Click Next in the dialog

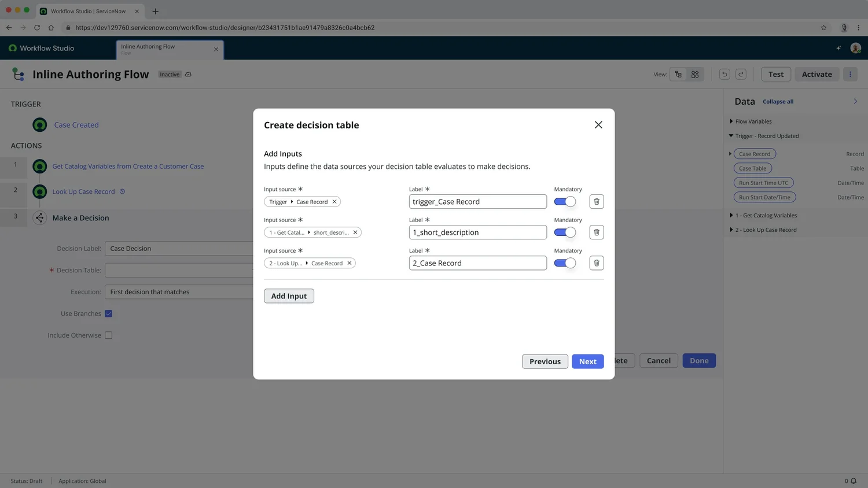coord(588,361)
